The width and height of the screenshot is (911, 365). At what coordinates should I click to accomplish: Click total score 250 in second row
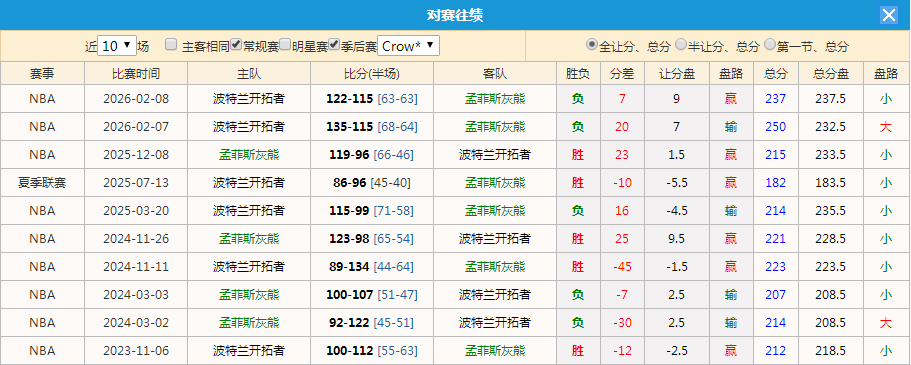point(776,127)
